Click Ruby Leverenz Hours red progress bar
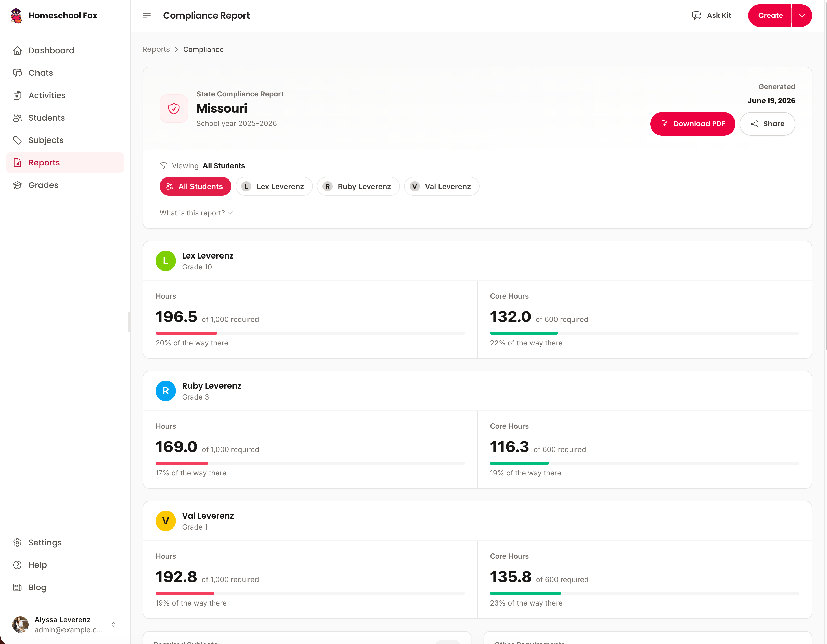 tap(182, 463)
